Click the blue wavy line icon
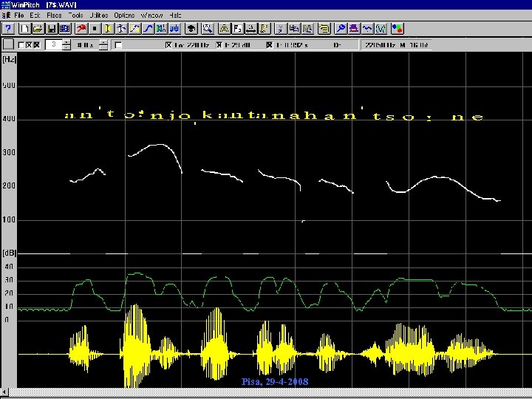Screen dimensions: 532x399 (367, 29)
